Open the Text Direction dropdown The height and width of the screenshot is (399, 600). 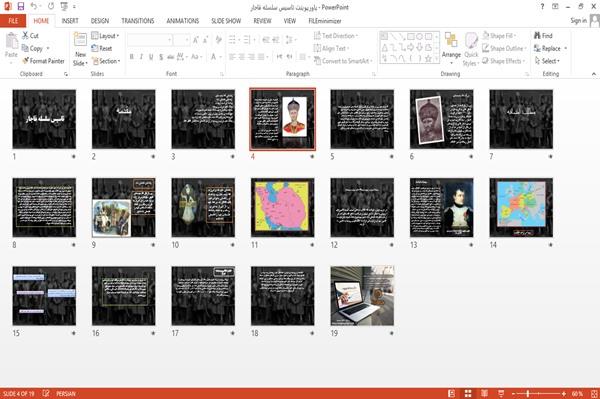(336, 36)
